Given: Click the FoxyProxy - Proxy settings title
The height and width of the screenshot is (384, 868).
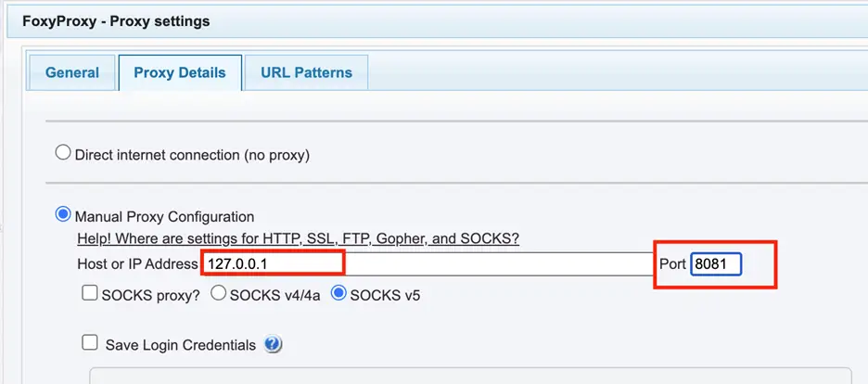Looking at the screenshot, I should [116, 21].
